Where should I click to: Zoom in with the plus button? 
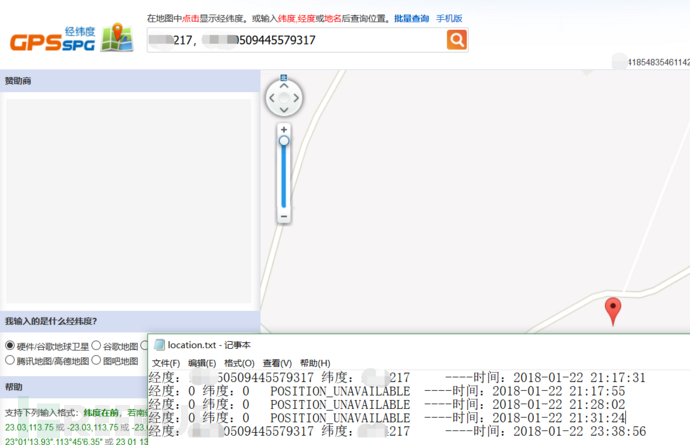[284, 129]
